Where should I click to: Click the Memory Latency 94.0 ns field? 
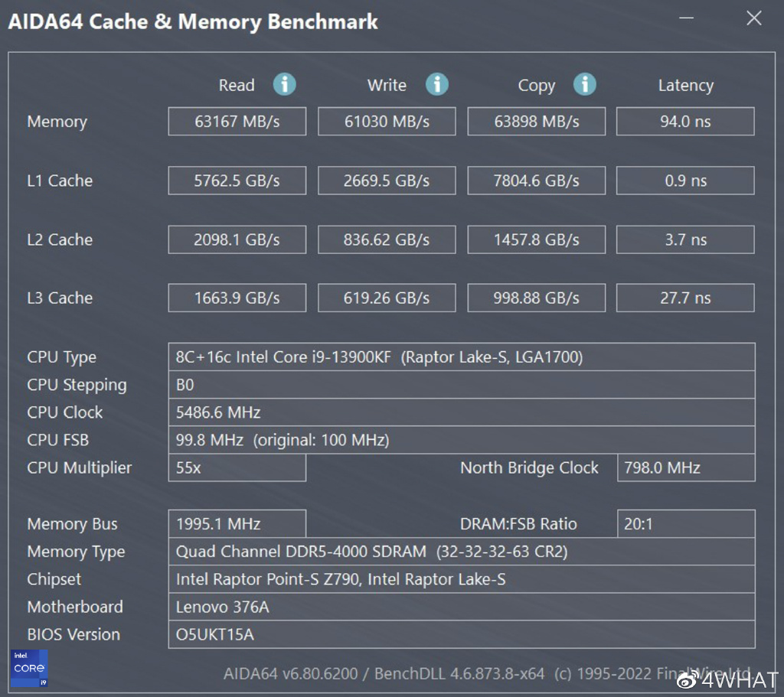685,122
